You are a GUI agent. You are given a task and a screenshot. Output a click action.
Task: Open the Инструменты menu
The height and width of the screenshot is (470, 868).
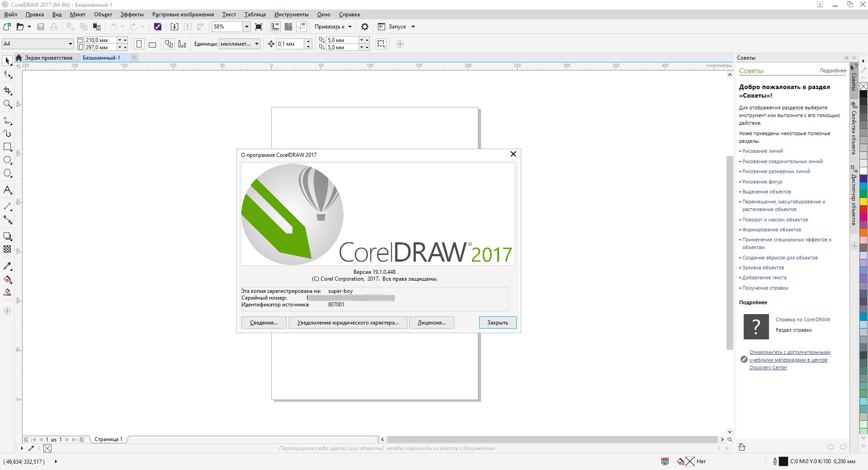291,14
